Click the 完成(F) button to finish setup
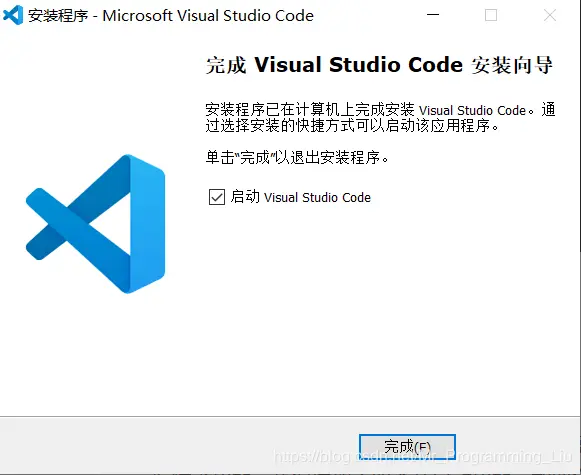Image resolution: width=581 pixels, height=475 pixels. click(x=407, y=446)
